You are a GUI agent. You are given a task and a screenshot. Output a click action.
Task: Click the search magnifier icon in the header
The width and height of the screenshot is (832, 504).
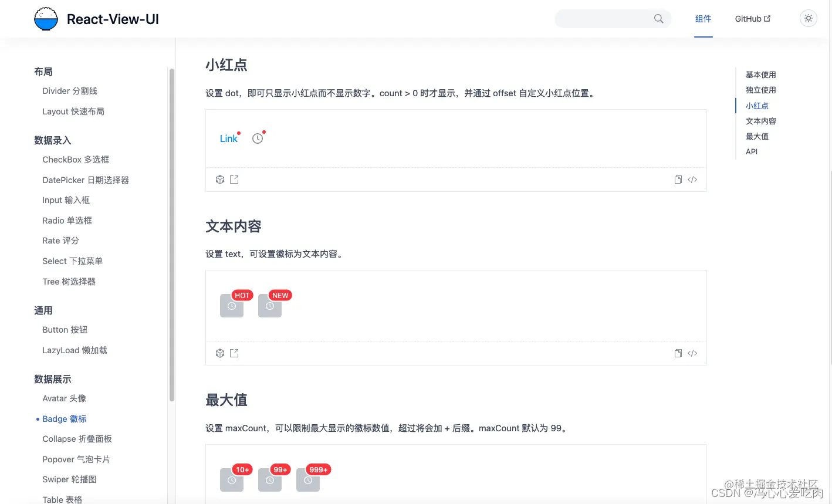pos(658,18)
